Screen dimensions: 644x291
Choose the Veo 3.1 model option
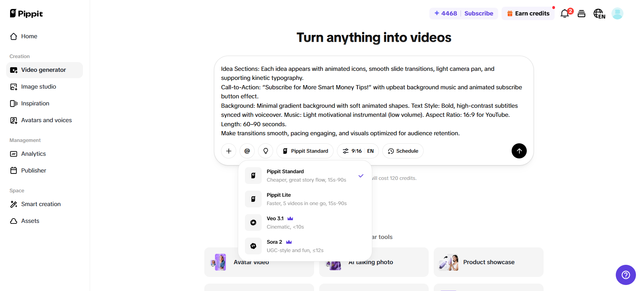coord(305,223)
